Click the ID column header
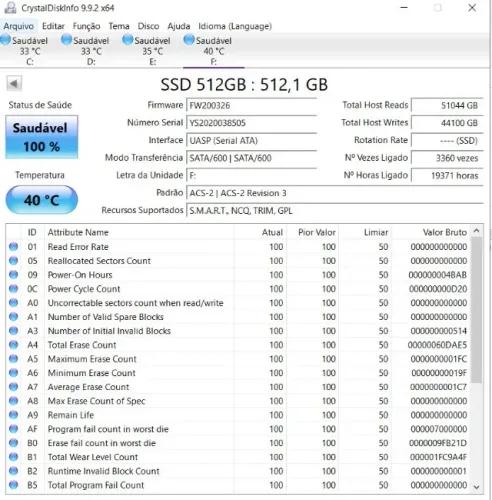Image resolution: width=492 pixels, height=500 pixels. click(32, 232)
